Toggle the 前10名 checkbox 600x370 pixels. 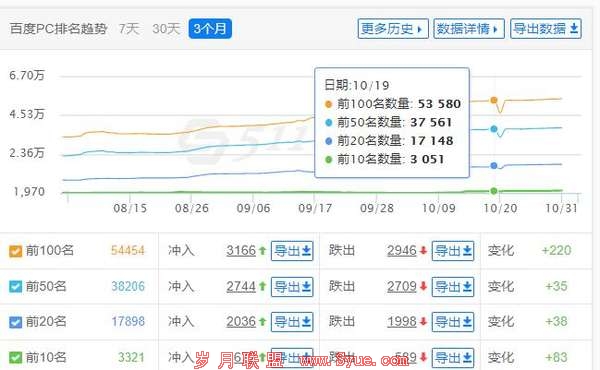click(x=15, y=358)
